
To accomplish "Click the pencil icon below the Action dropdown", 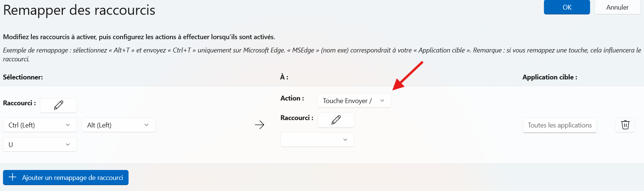I will [336, 120].
